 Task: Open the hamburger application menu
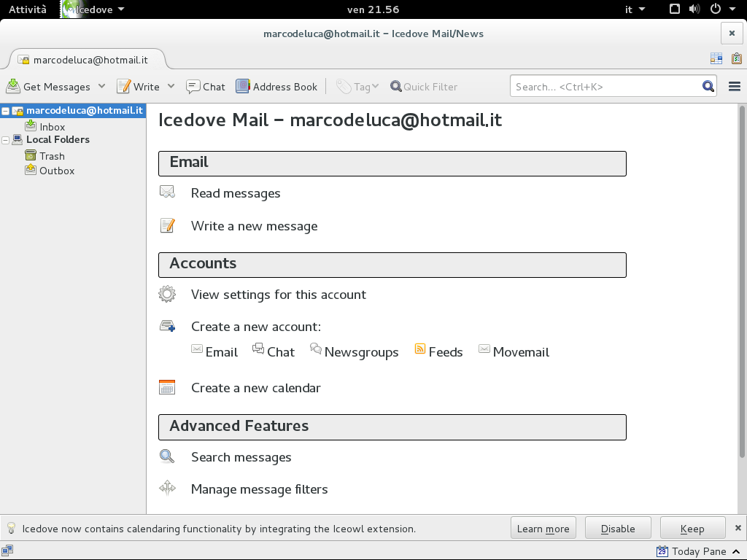point(734,86)
